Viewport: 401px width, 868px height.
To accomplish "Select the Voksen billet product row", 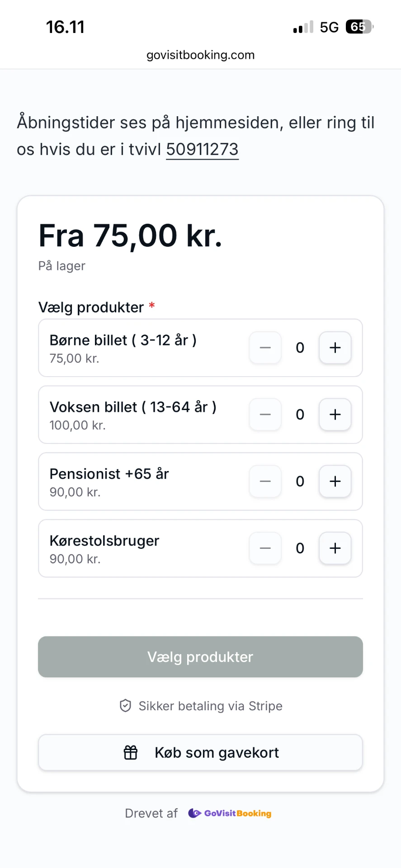I will [200, 415].
